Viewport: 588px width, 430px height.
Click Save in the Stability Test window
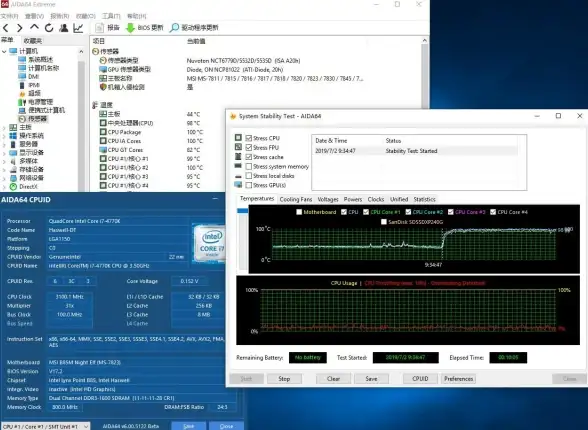pos(371,379)
